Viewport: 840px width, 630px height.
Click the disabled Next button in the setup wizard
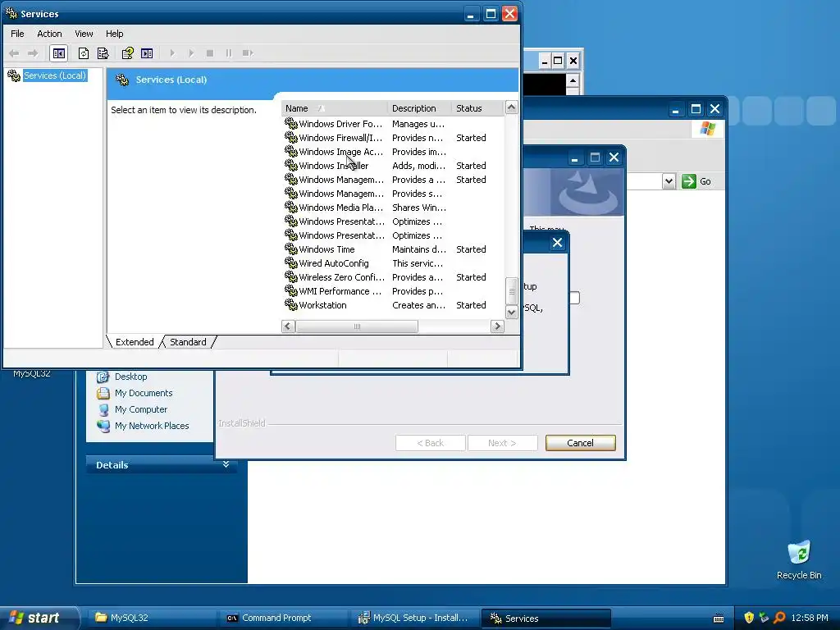click(x=502, y=443)
